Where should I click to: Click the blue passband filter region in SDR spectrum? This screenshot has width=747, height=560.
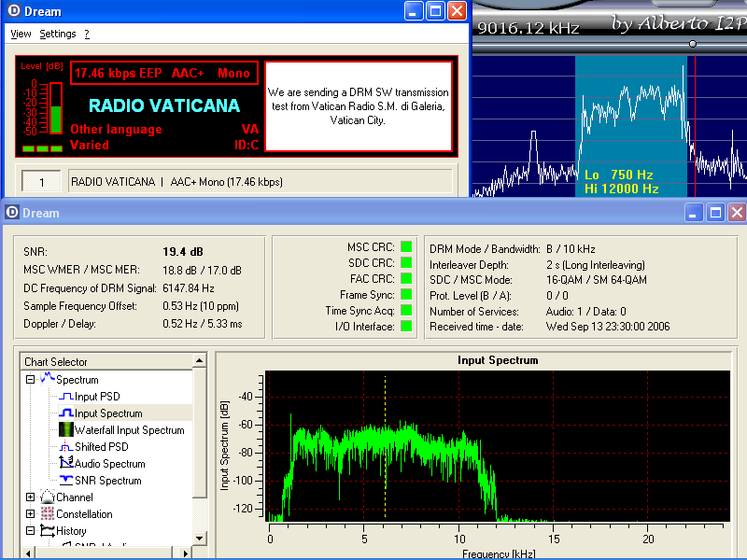point(631,126)
